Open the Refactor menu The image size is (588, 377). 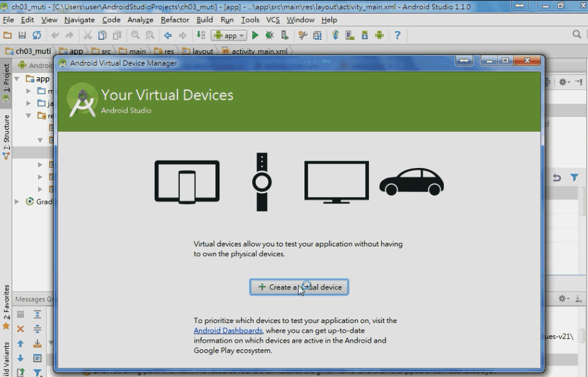click(175, 20)
